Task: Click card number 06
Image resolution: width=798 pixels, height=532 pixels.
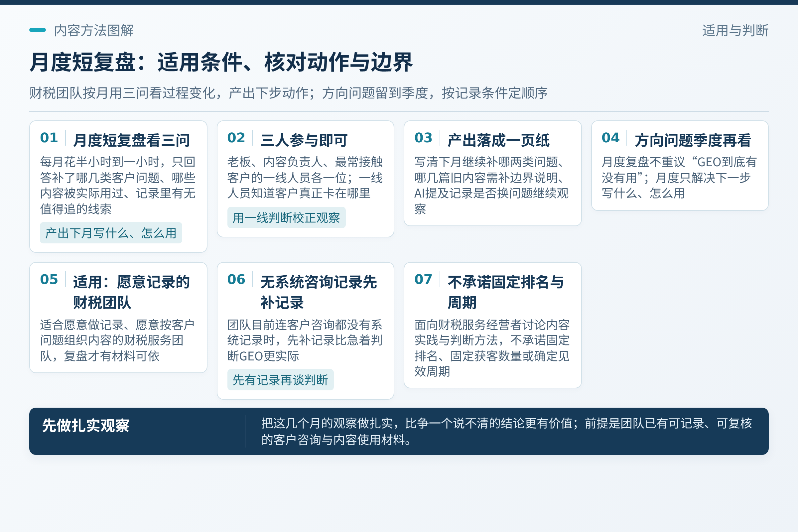Action: click(x=236, y=279)
